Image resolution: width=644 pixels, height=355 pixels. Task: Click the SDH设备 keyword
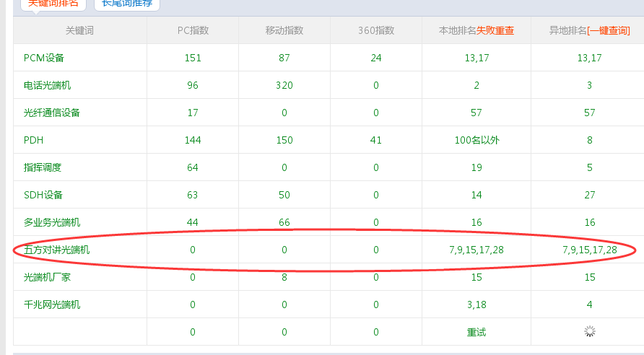(x=43, y=195)
